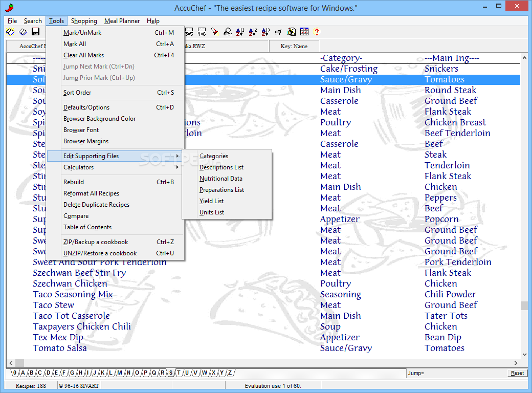The width and height of the screenshot is (532, 393).
Task: Select Reformat All Recipes
Action: pyautogui.click(x=116, y=193)
